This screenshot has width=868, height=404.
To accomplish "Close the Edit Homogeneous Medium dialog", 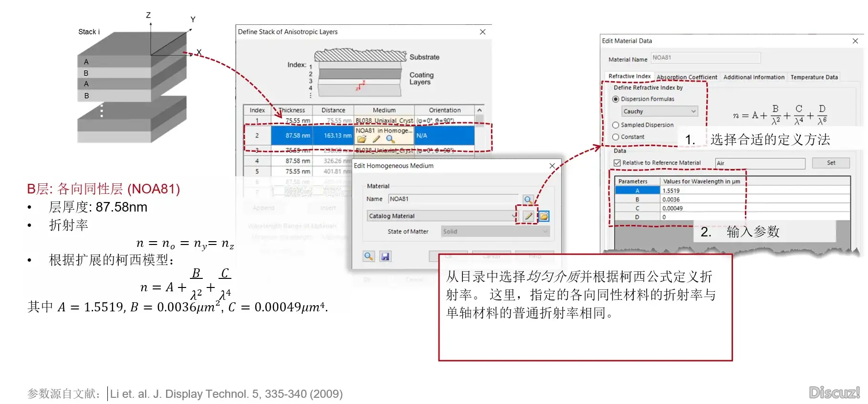I will pos(552,166).
